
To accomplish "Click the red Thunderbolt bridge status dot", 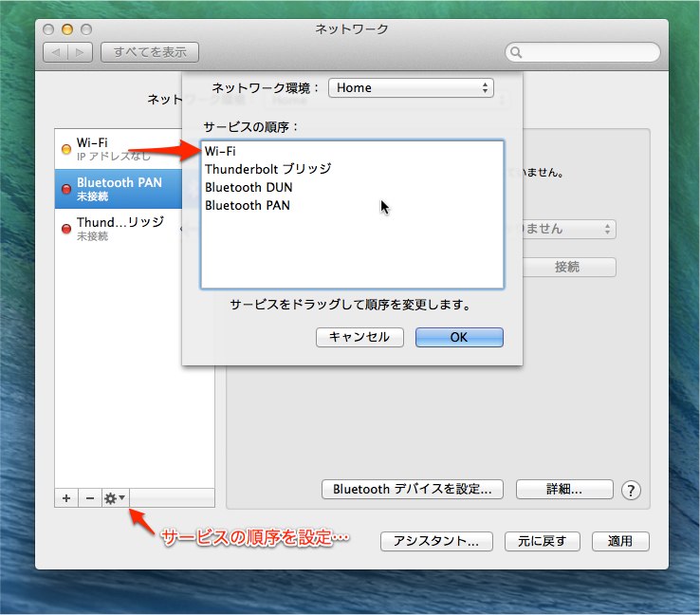I will 66,229.
